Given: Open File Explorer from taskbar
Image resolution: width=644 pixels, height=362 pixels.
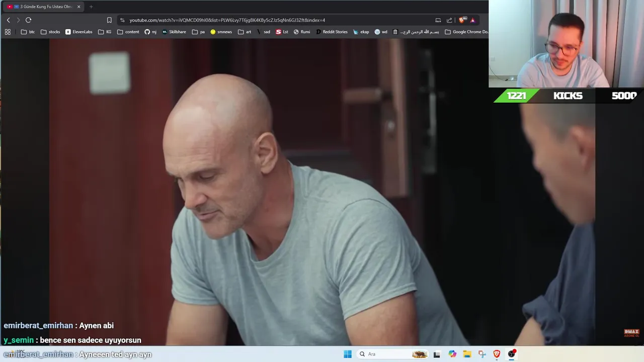Looking at the screenshot, I should [467, 354].
